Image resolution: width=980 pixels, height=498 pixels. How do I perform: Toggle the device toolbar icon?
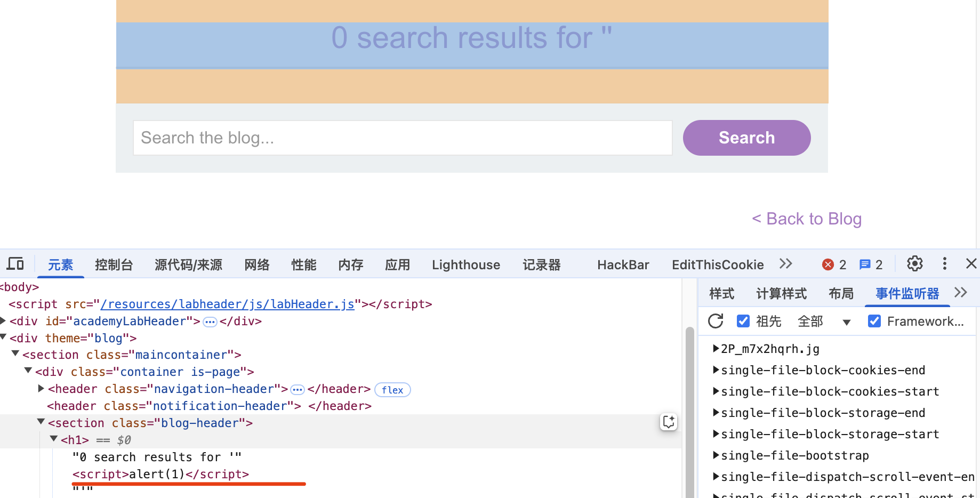tap(15, 264)
